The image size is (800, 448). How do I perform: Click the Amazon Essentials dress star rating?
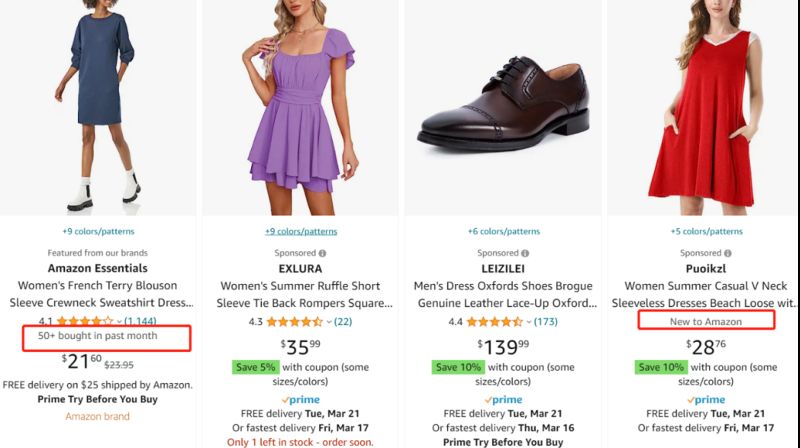85,321
